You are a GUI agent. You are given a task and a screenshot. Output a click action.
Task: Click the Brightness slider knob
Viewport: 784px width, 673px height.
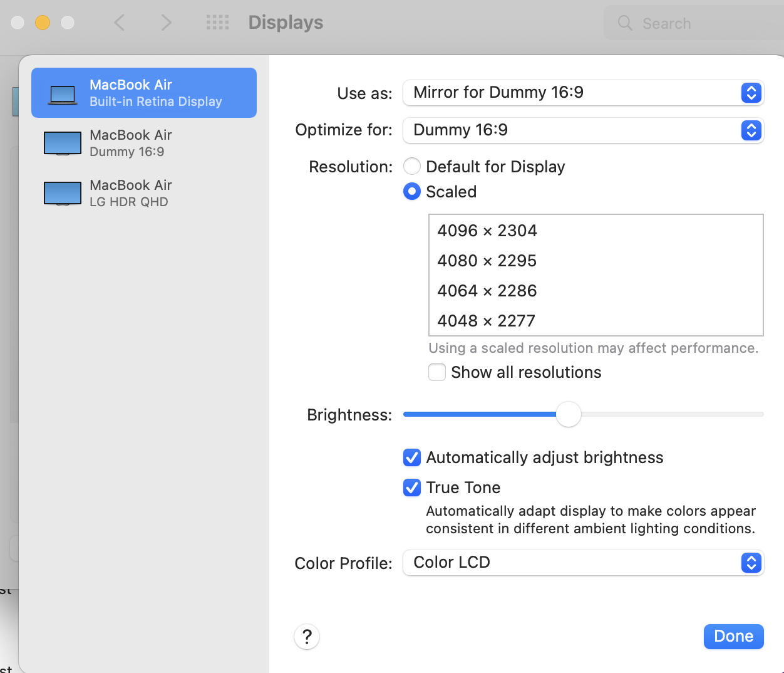click(569, 414)
